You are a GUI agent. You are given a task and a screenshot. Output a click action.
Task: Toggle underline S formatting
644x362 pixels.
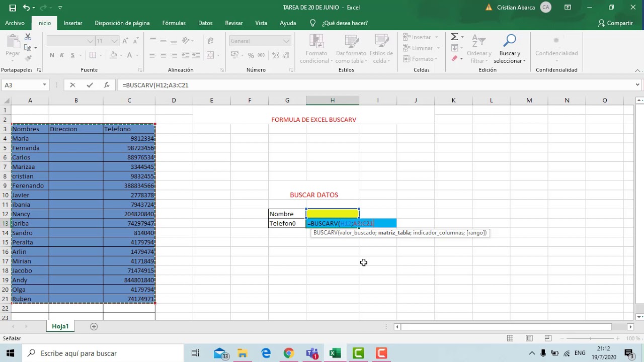pyautogui.click(x=72, y=55)
